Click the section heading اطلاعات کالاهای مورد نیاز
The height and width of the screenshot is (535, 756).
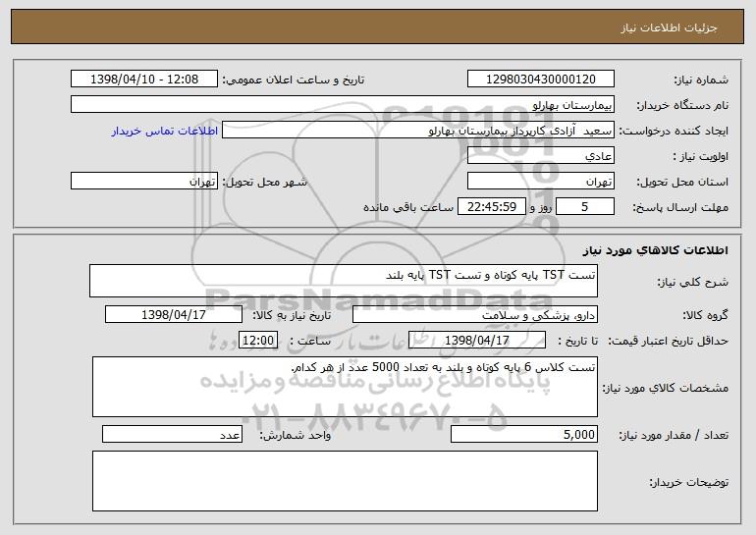655,250
